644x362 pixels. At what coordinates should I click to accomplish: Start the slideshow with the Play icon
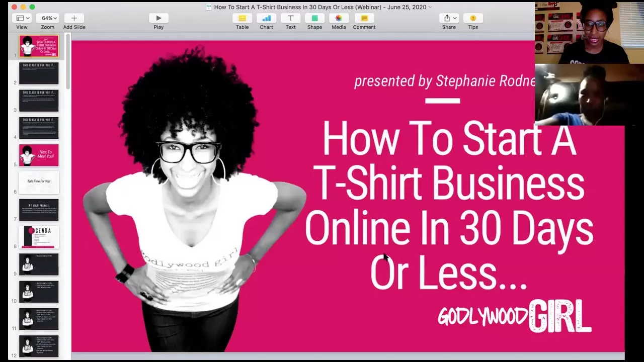coord(158,18)
